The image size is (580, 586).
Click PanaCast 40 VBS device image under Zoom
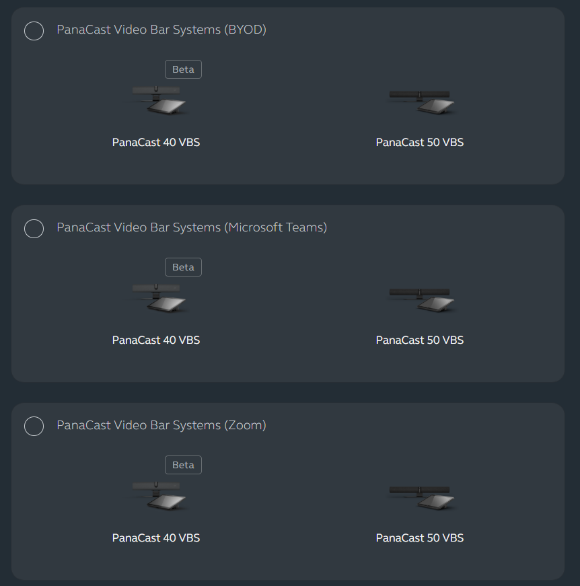point(159,496)
